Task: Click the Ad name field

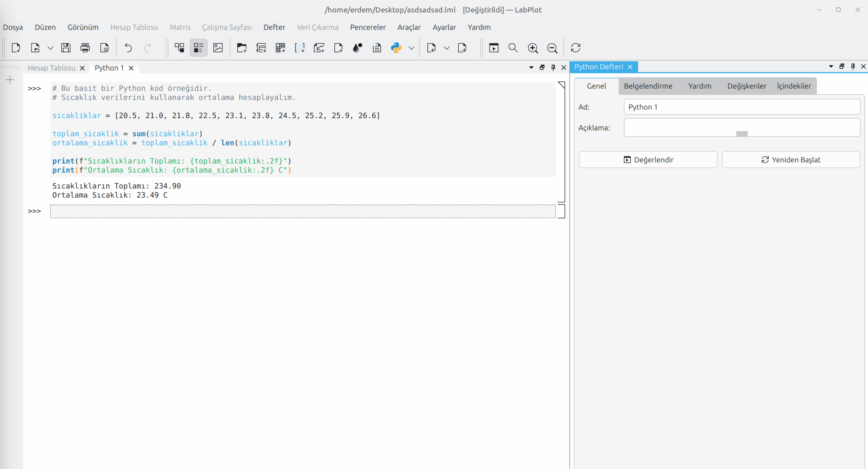Action: tap(742, 107)
